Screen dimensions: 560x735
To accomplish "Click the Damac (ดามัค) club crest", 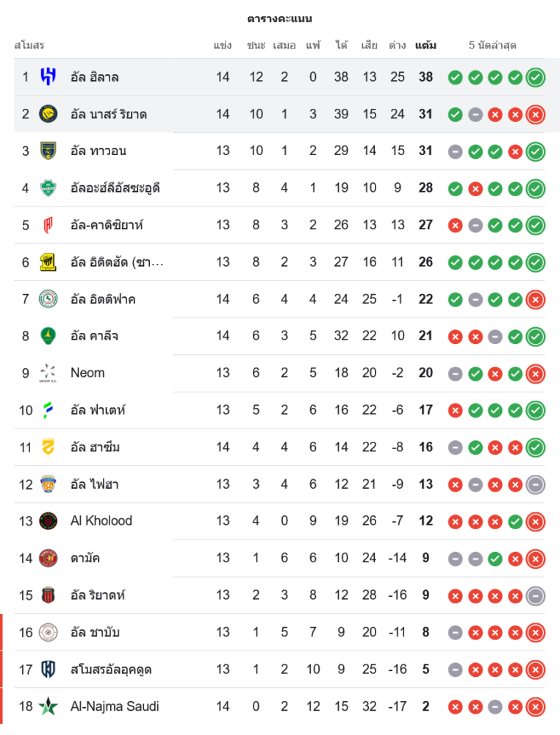I will [48, 558].
